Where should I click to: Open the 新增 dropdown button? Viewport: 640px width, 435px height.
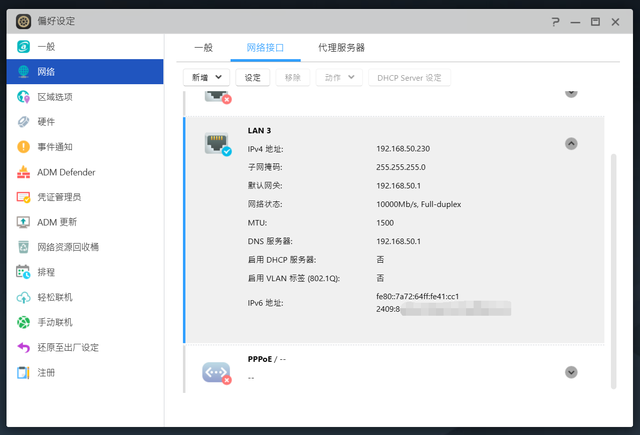tap(207, 77)
